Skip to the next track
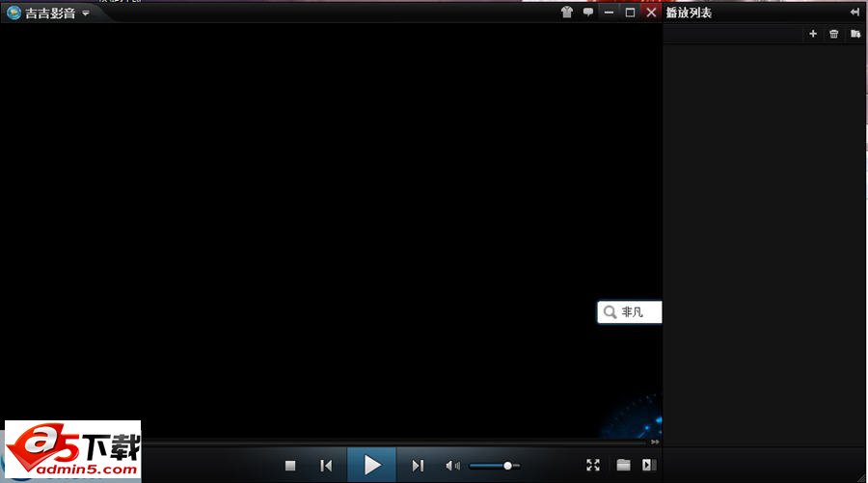 coord(418,466)
